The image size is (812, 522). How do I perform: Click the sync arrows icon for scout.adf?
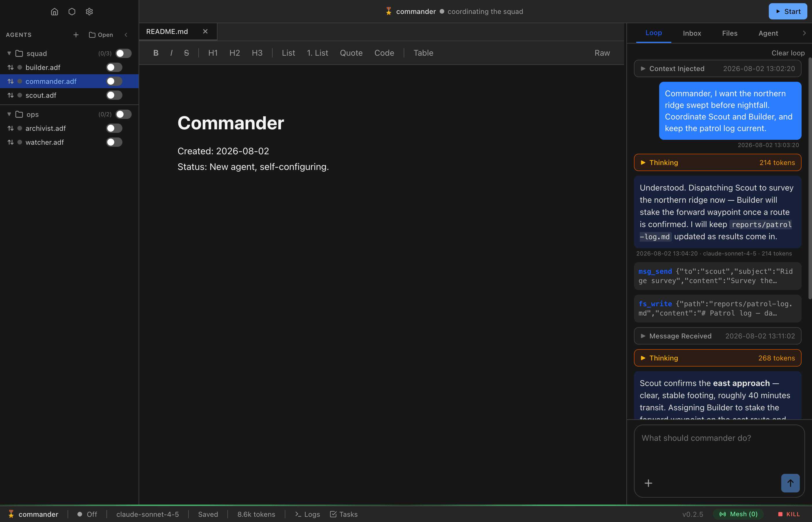coord(10,95)
